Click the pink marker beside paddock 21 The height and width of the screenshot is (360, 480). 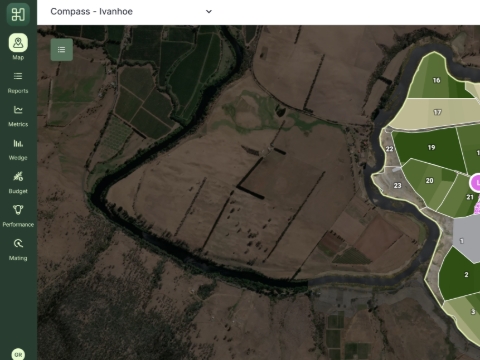tap(476, 182)
